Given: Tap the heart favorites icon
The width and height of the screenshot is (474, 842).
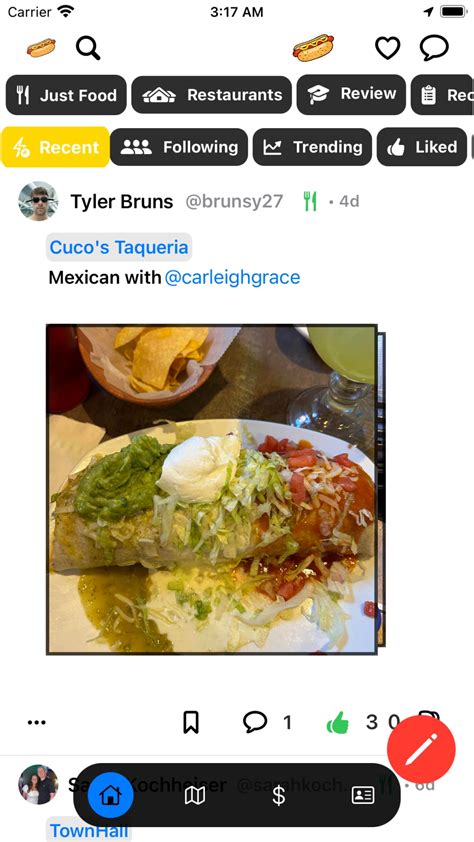Looking at the screenshot, I should point(387,48).
